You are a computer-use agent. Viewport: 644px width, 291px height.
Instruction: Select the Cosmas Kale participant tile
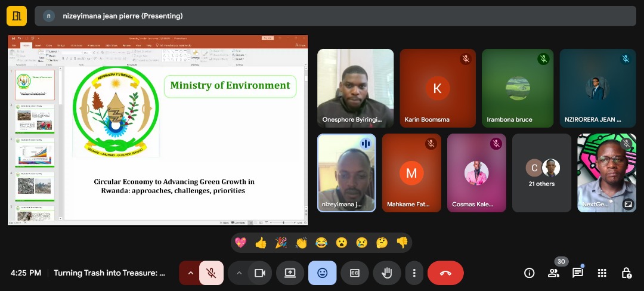[476, 173]
